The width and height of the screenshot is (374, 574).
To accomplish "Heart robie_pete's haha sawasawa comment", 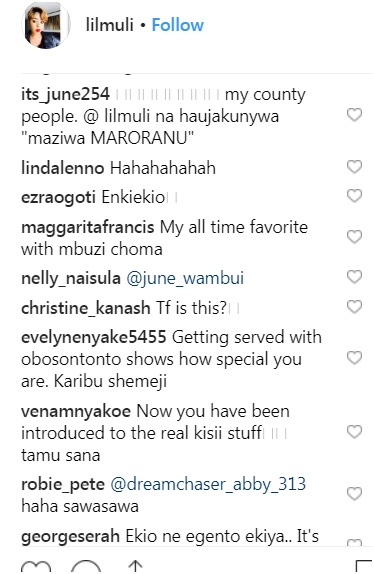I will (354, 494).
